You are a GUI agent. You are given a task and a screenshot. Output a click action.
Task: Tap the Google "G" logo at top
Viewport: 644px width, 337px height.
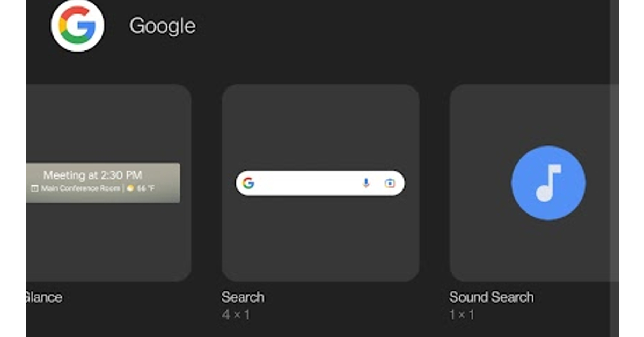77,26
